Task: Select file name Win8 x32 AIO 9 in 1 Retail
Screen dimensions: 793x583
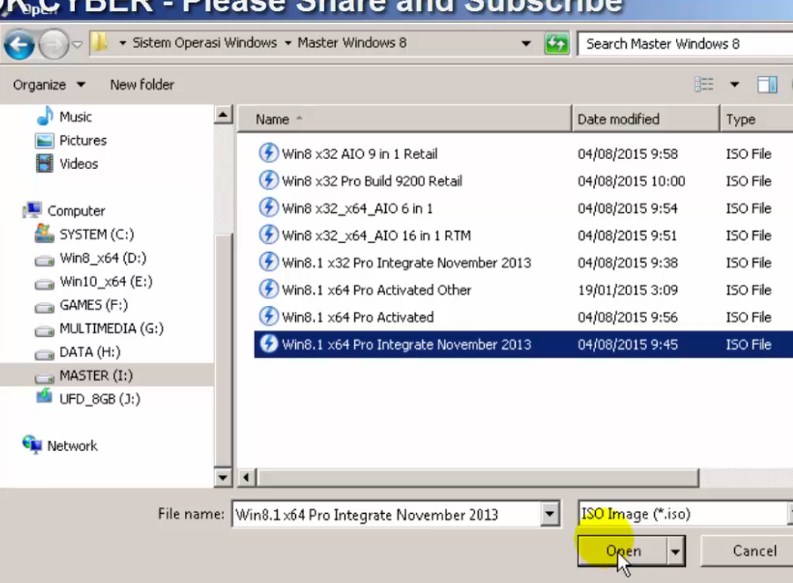Action: click(360, 154)
